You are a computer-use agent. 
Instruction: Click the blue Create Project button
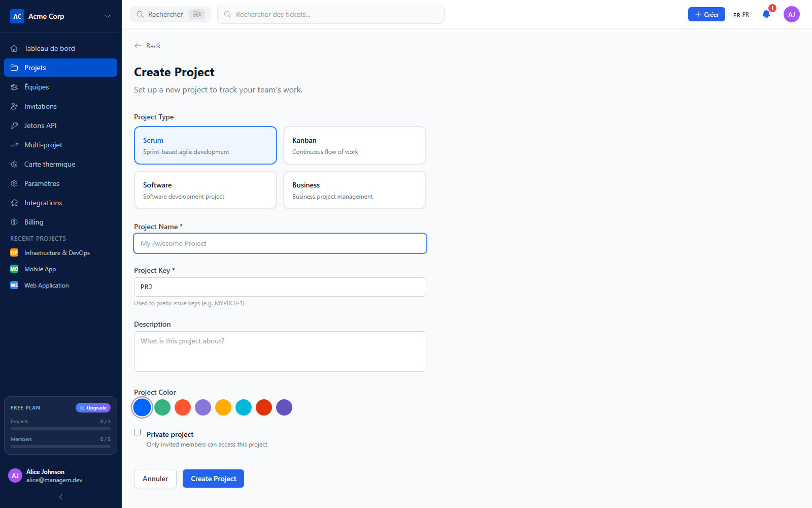213,479
